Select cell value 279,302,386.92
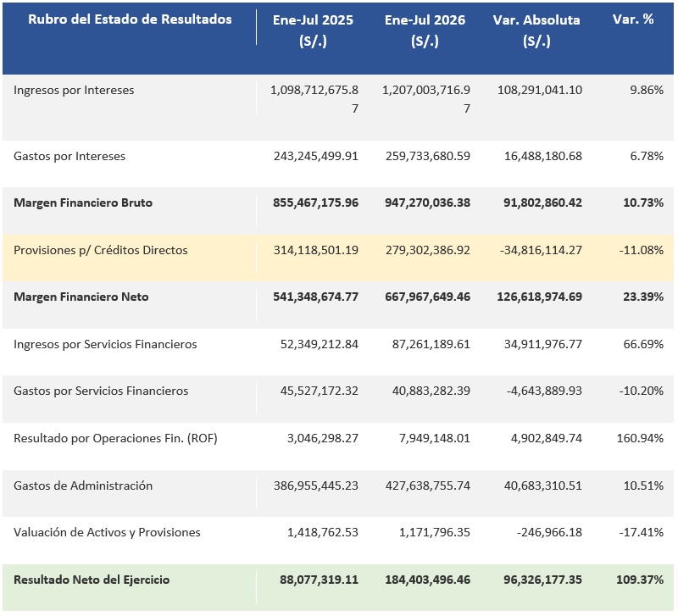This screenshot has height=616, width=678. point(428,250)
